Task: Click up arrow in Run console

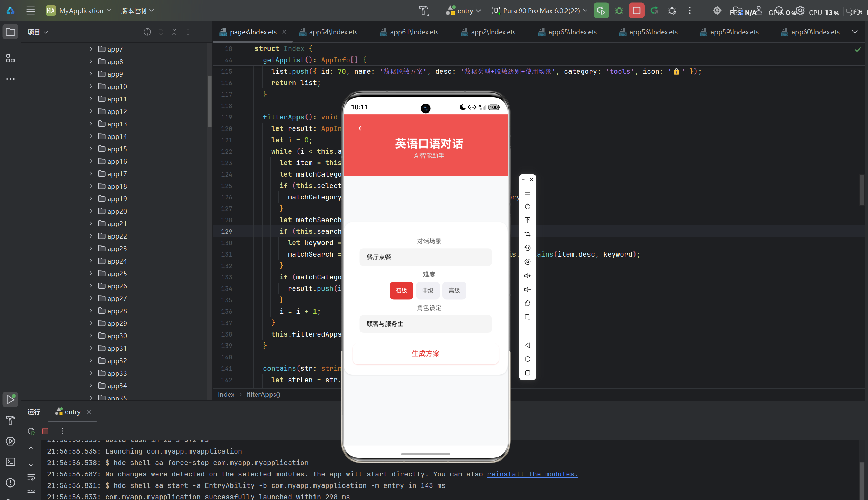Action: (31, 450)
